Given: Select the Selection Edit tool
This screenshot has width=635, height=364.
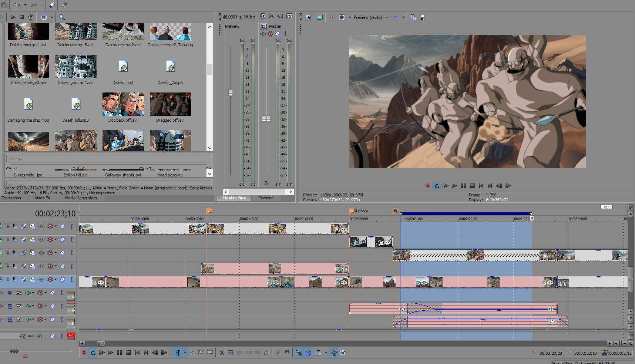Looking at the screenshot, I should point(201,353).
